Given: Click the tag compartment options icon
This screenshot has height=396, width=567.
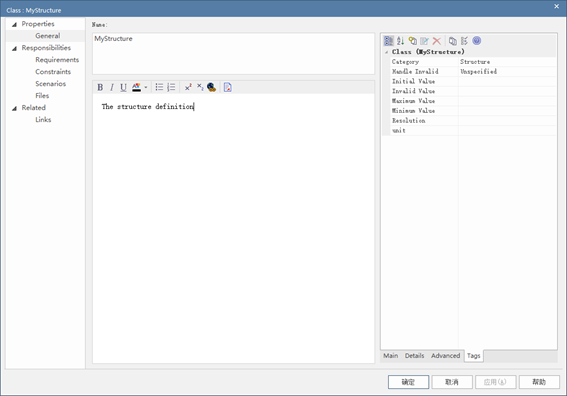Looking at the screenshot, I should 464,41.
